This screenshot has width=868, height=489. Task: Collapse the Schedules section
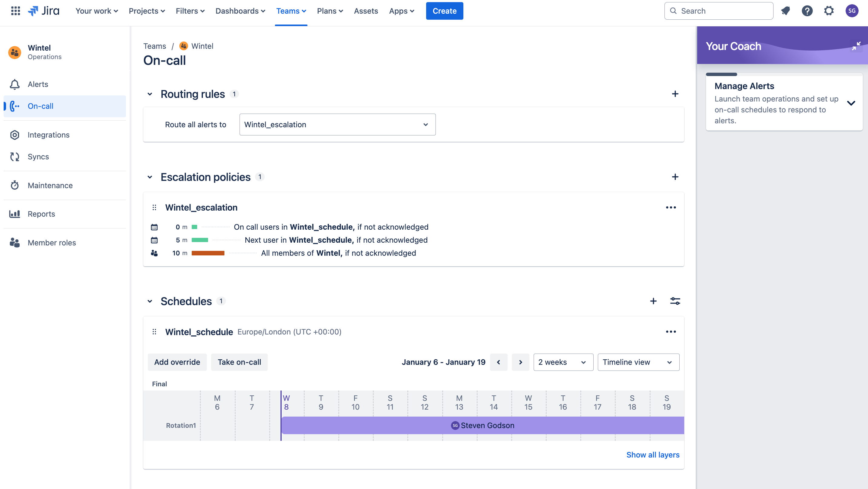150,301
